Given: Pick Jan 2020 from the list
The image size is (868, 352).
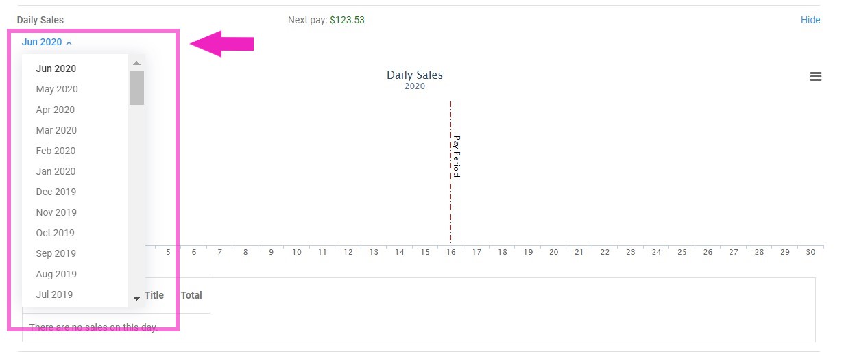Looking at the screenshot, I should click(56, 171).
